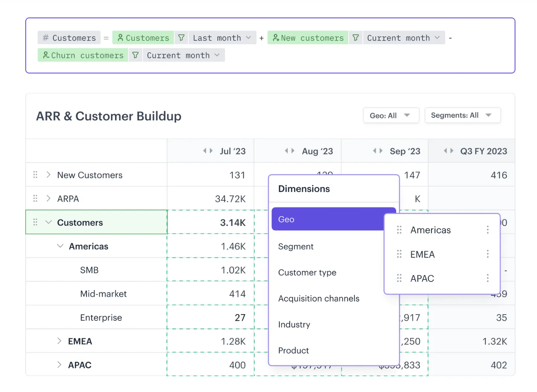Click the Aug '23 column arrows icon
The height and width of the screenshot is (392, 537).
pyautogui.click(x=290, y=151)
